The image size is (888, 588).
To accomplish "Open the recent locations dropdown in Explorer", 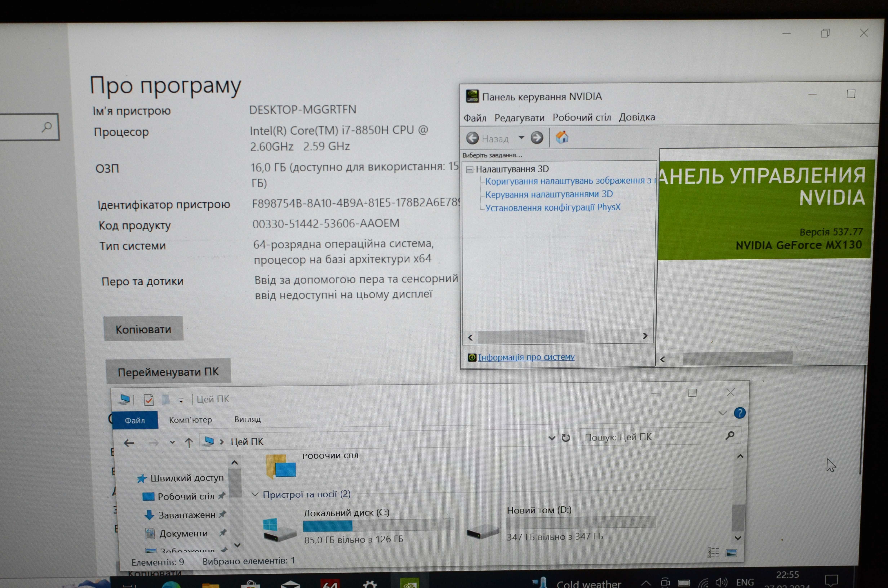I will pyautogui.click(x=172, y=442).
